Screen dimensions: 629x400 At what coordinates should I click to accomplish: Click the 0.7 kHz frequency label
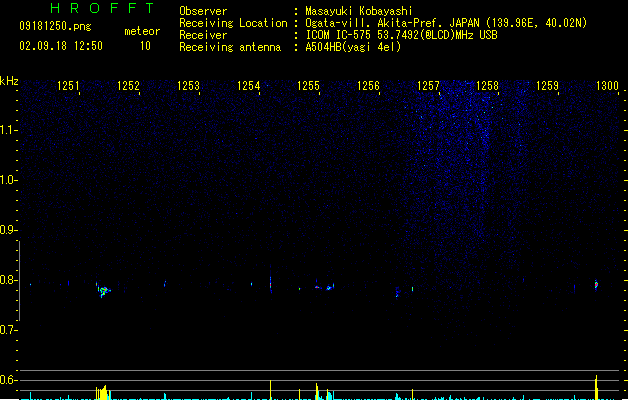pos(7,330)
